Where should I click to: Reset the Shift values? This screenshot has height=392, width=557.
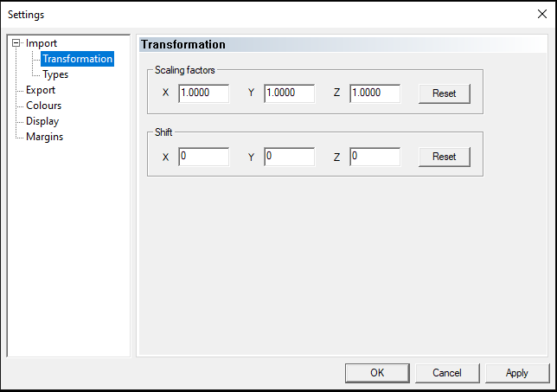444,157
